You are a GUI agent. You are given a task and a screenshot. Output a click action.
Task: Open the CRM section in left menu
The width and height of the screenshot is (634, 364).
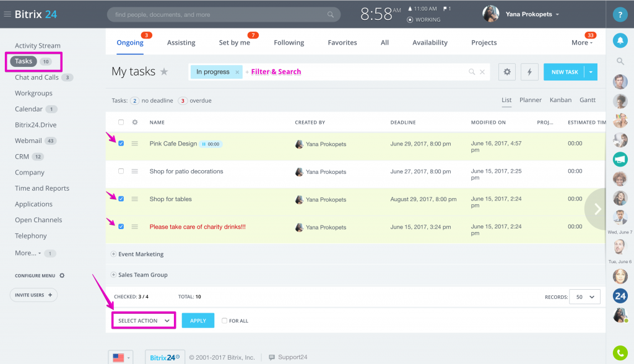(x=22, y=157)
